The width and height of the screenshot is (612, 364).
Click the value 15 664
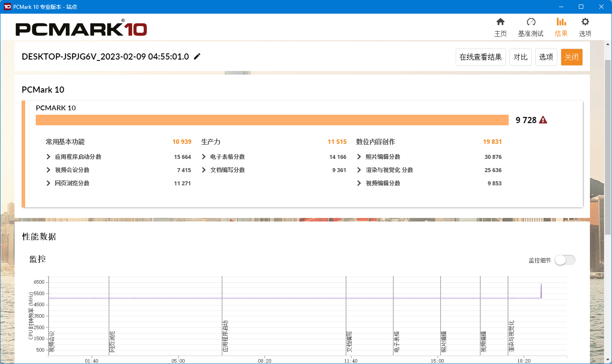tap(182, 157)
